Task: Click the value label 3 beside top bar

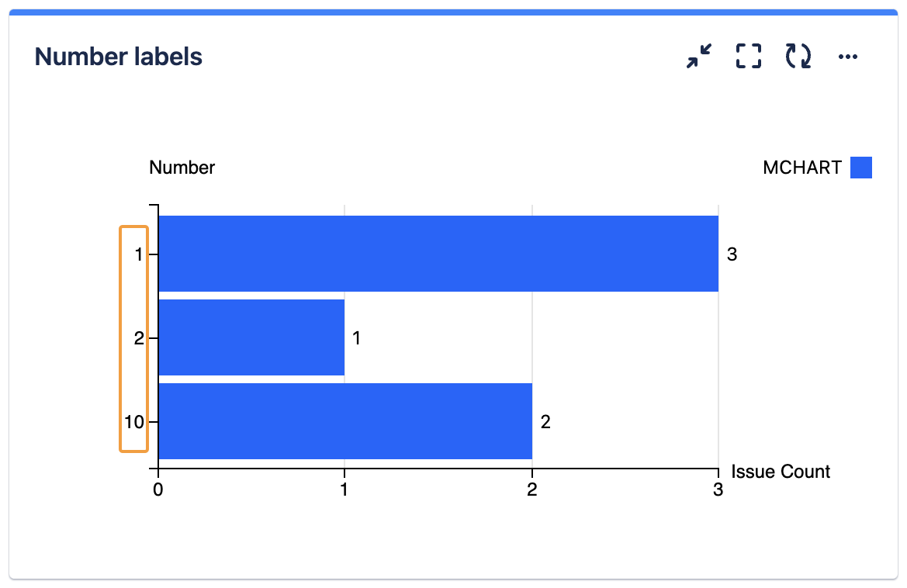Action: (x=732, y=254)
